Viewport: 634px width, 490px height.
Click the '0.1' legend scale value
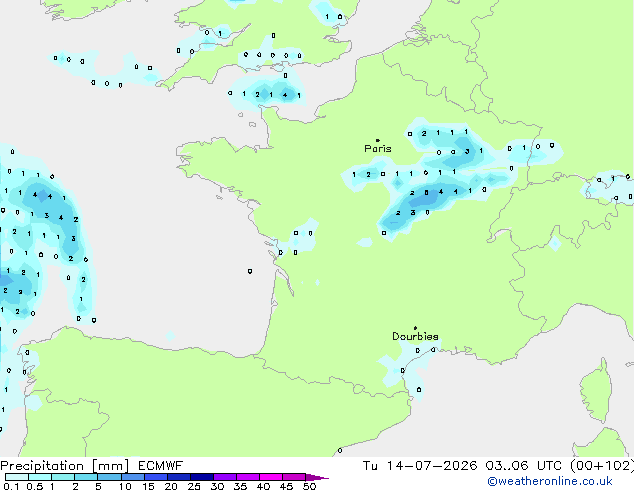[11, 486]
